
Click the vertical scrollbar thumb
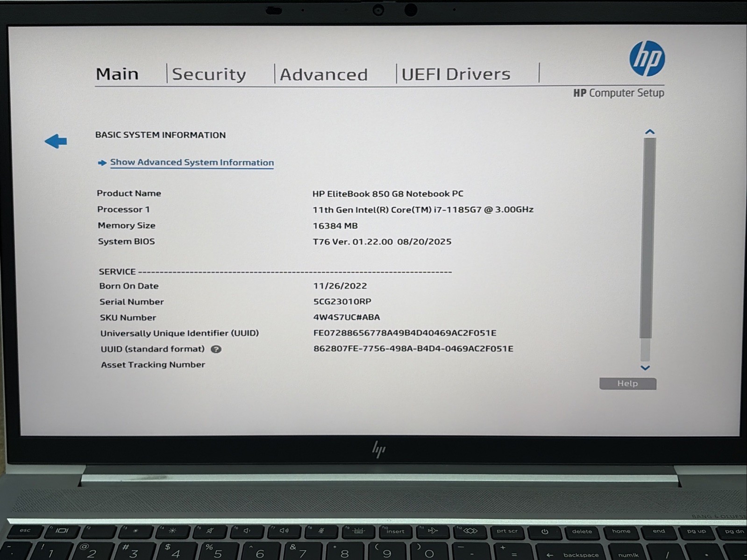[x=647, y=237]
